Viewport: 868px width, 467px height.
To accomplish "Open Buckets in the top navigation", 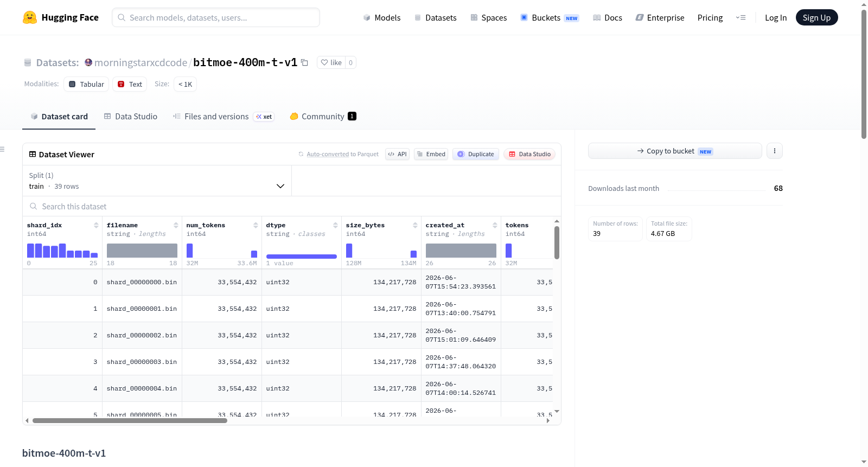I will point(550,18).
